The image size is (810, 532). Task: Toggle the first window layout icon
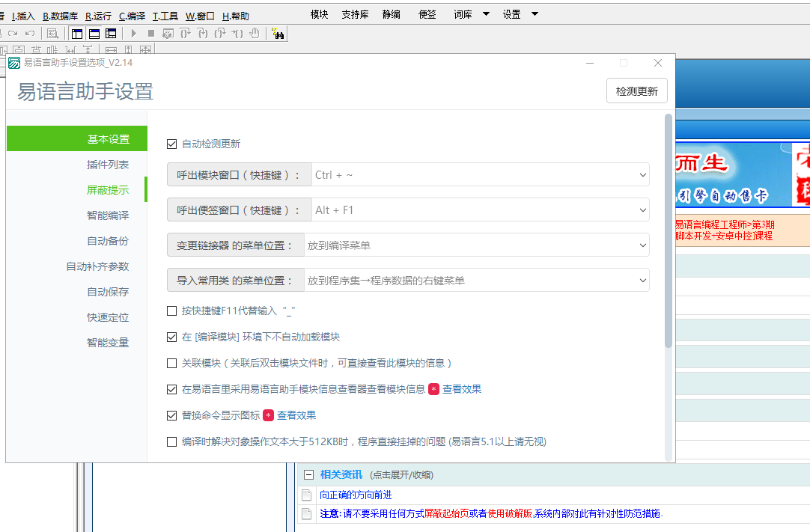click(78, 34)
